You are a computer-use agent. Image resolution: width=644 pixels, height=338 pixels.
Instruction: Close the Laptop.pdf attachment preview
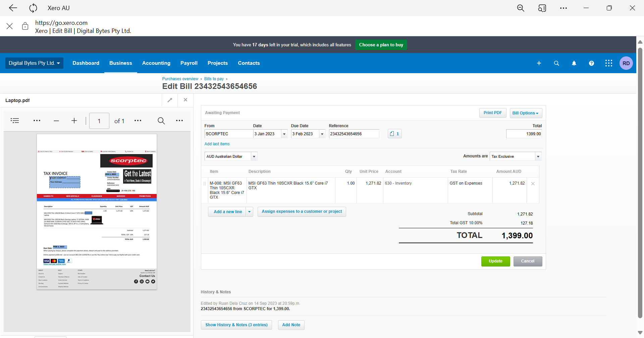pyautogui.click(x=185, y=100)
